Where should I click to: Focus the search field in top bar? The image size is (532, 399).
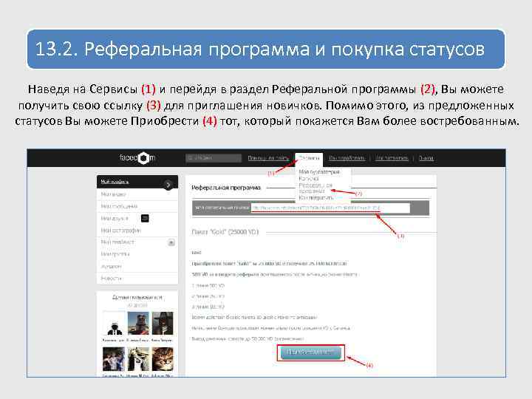coord(214,158)
